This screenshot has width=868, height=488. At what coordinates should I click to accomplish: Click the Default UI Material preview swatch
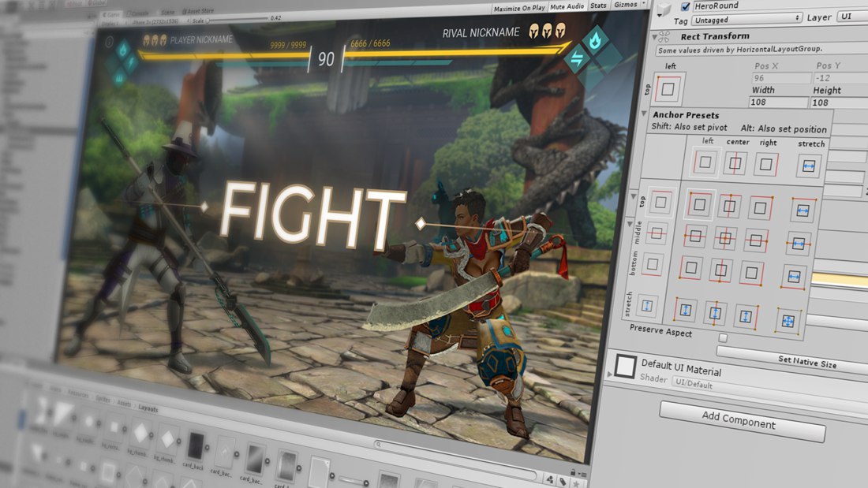click(625, 367)
